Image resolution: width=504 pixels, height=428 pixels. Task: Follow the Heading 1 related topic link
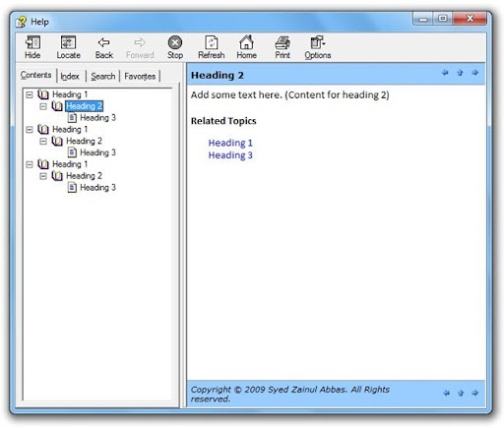point(230,143)
